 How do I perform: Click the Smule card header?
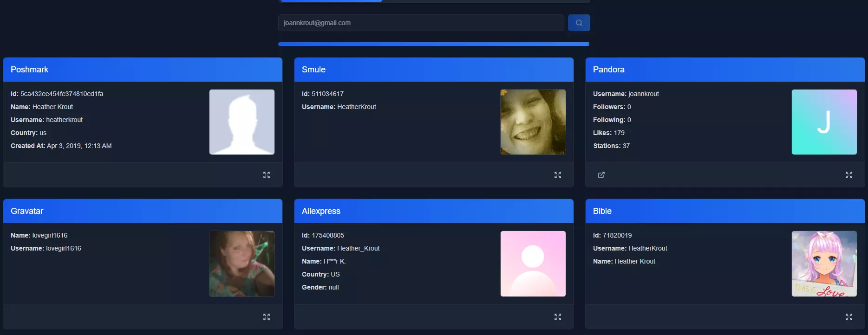tap(434, 70)
